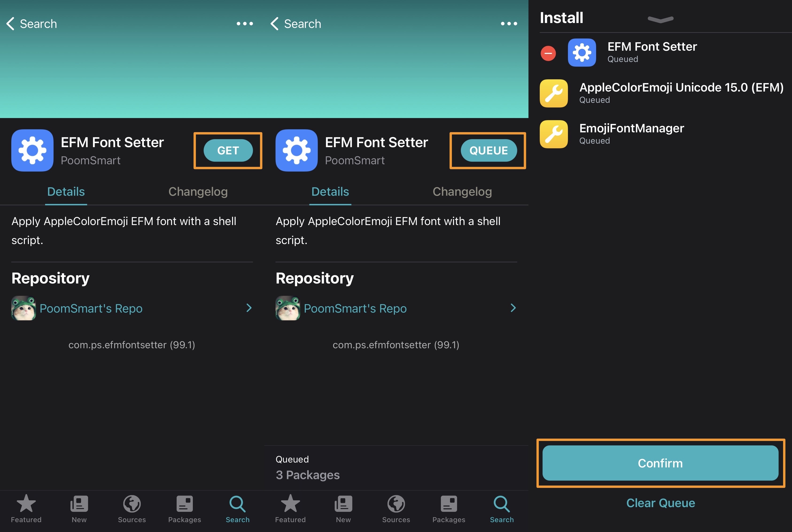Tap the EmojiFontManager wrench icon

pyautogui.click(x=554, y=134)
